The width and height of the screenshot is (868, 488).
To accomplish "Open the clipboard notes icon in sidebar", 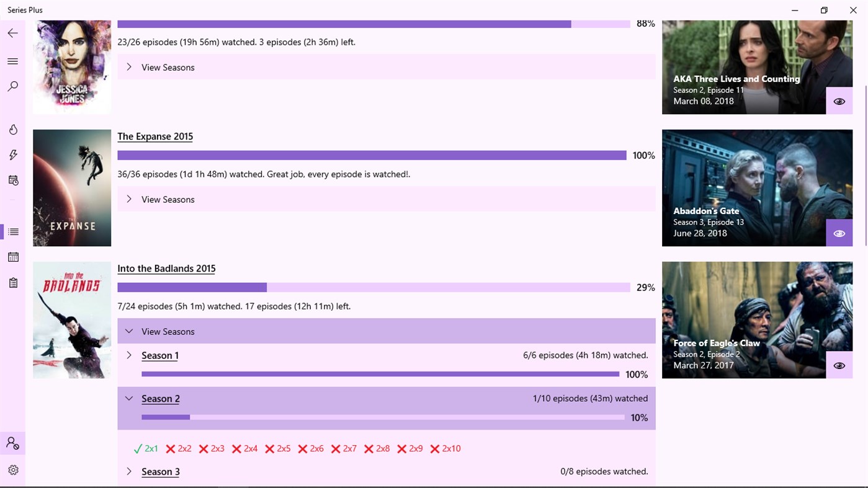I will 12,282.
